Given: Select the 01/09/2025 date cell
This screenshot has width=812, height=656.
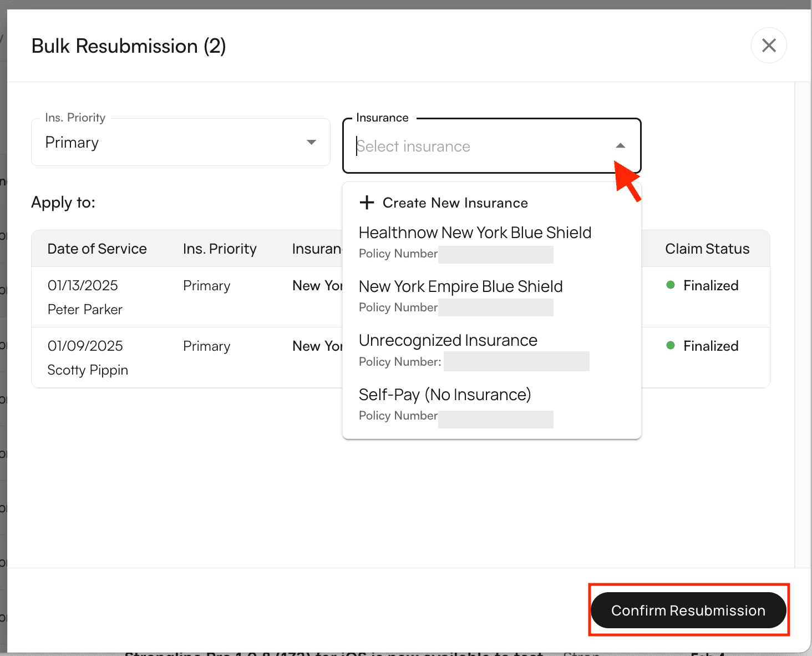Looking at the screenshot, I should 85,346.
